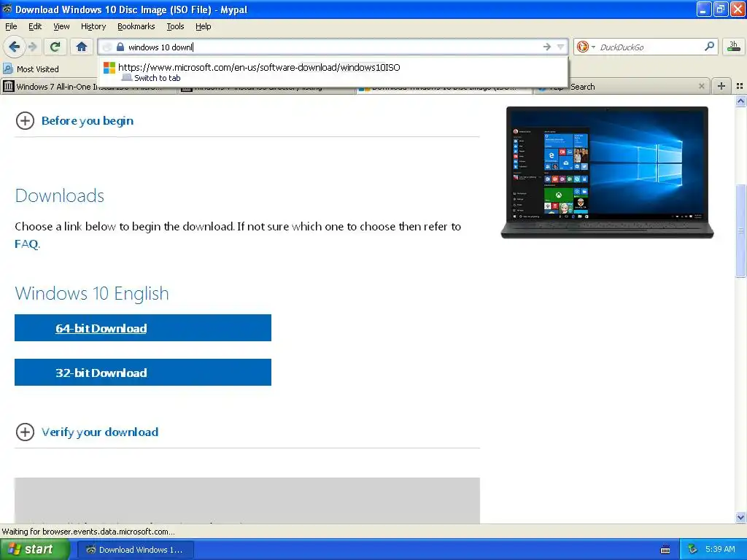Viewport: 747px width, 560px height.
Task: Go forward to the next page
Action: 32,47
